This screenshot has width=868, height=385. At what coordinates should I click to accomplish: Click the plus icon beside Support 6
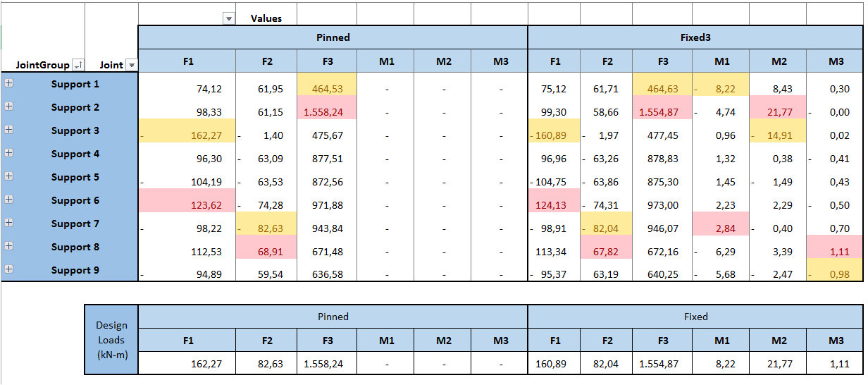(x=8, y=200)
